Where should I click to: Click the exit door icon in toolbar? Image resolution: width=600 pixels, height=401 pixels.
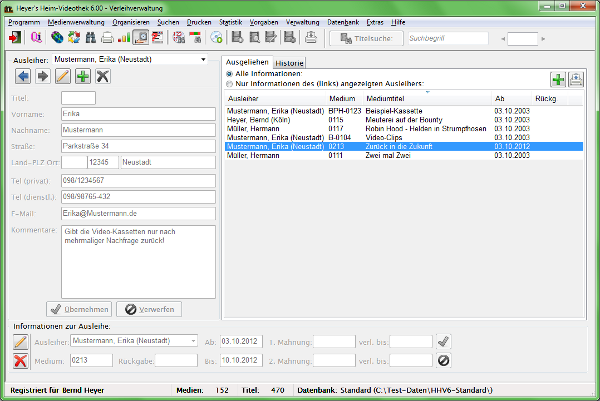click(x=15, y=38)
